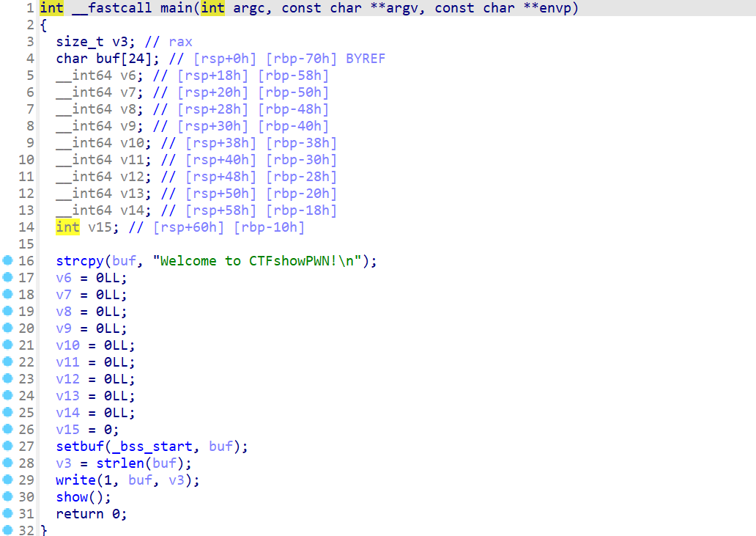This screenshot has height=536, width=756.
Task: Click the blue dot next to v15 = 0
Action: [x=7, y=430]
